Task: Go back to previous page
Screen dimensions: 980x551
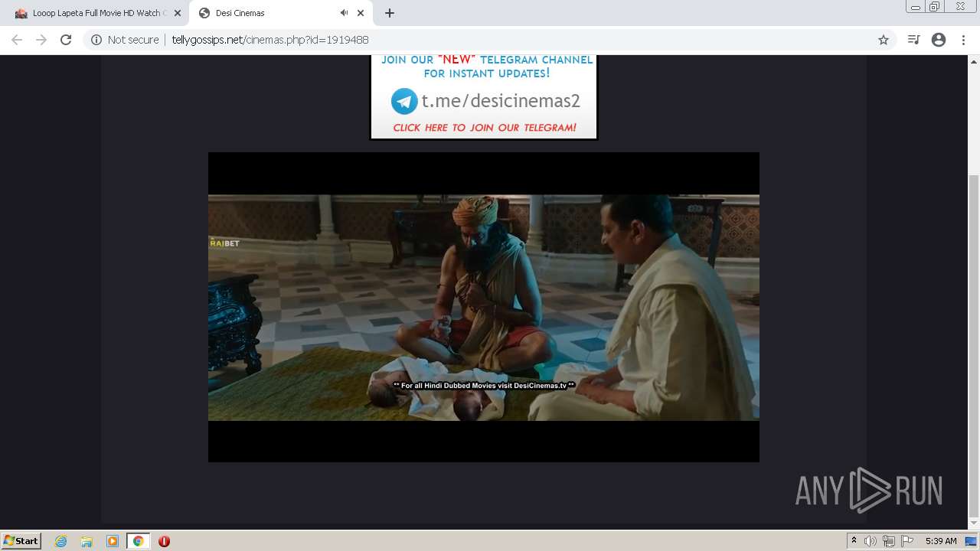Action: pos(17,40)
